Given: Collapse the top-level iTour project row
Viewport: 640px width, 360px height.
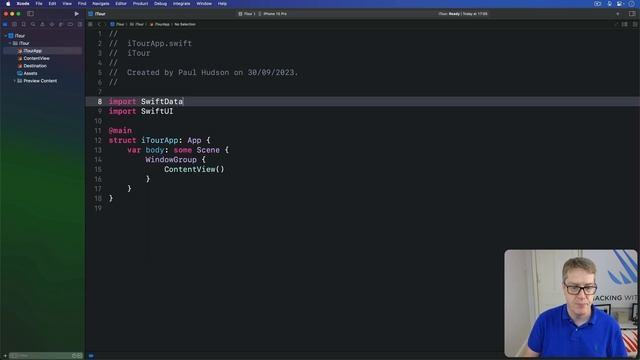Looking at the screenshot, I should (x=6, y=36).
